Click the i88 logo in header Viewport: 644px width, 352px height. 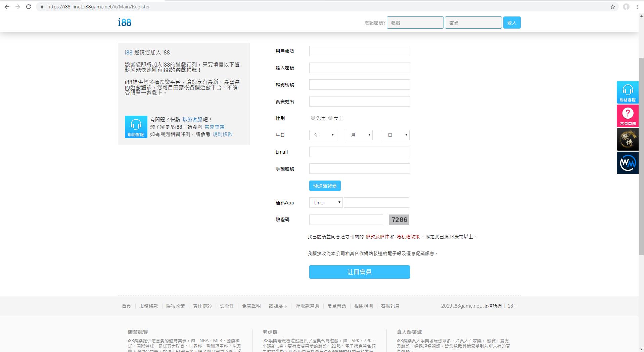tap(125, 23)
